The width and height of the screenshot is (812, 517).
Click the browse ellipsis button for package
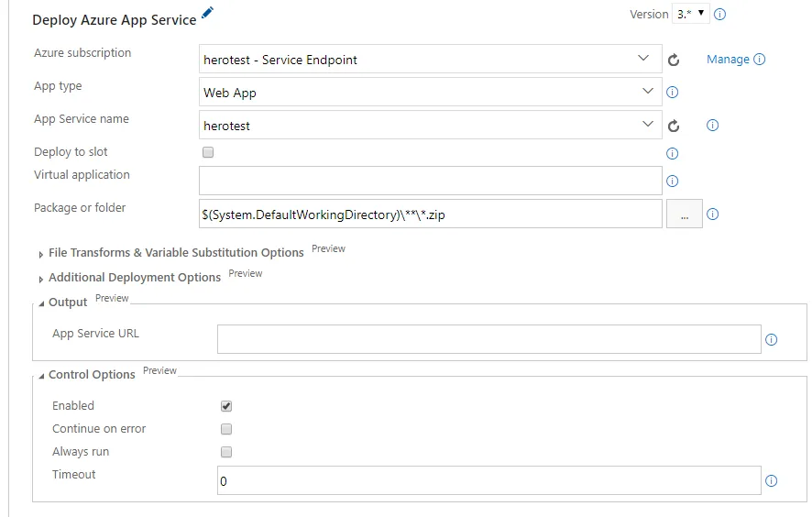[684, 214]
